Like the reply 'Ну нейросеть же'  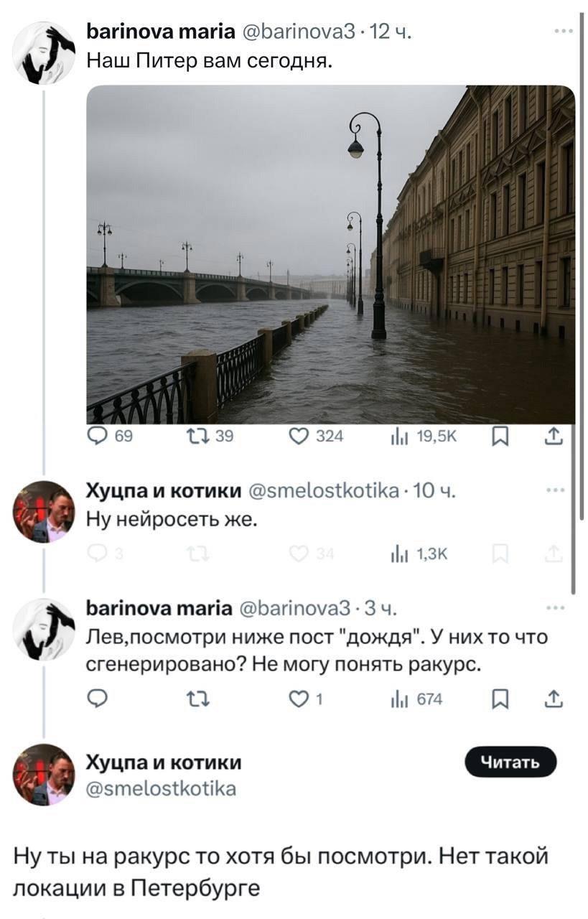coord(297,552)
